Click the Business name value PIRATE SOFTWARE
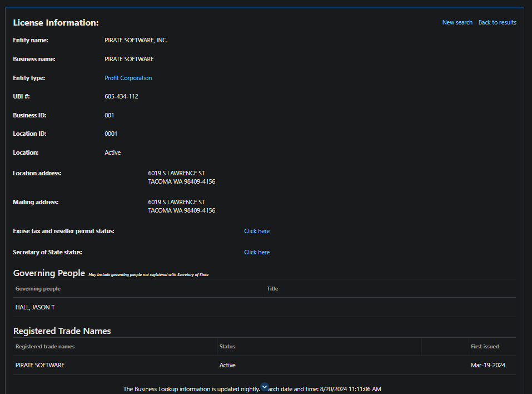Screen dimensions: 532x394 pos(130,59)
